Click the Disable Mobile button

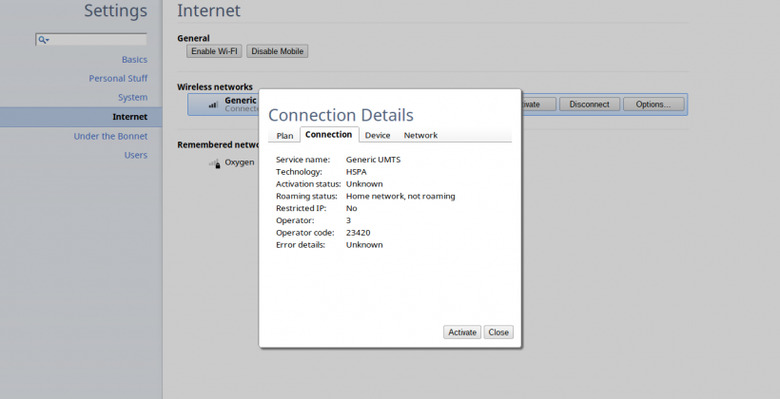tap(277, 51)
